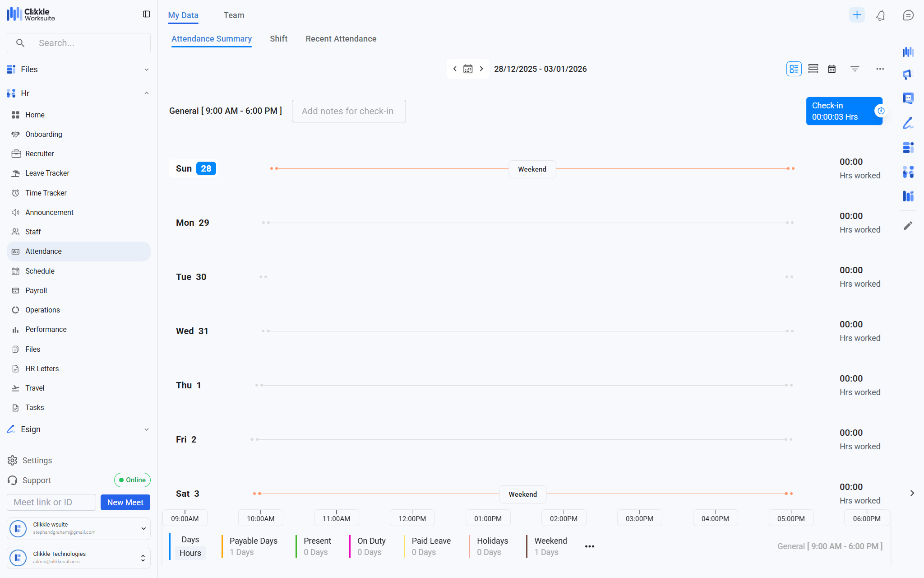This screenshot has height=578, width=924.
Task: Switch to list view icon
Action: point(813,69)
